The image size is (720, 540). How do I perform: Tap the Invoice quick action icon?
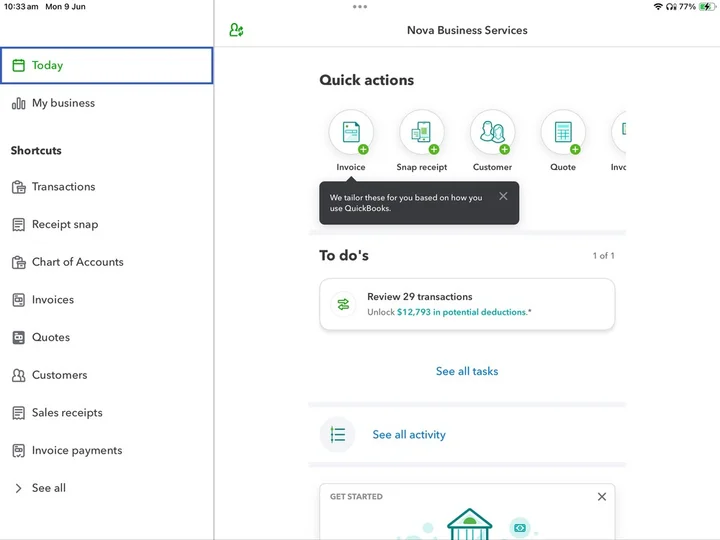(351, 132)
